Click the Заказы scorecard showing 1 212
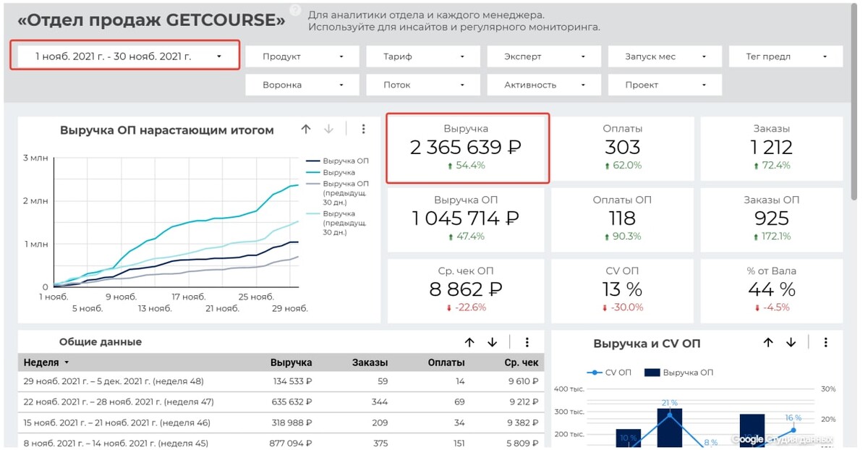 coord(772,148)
